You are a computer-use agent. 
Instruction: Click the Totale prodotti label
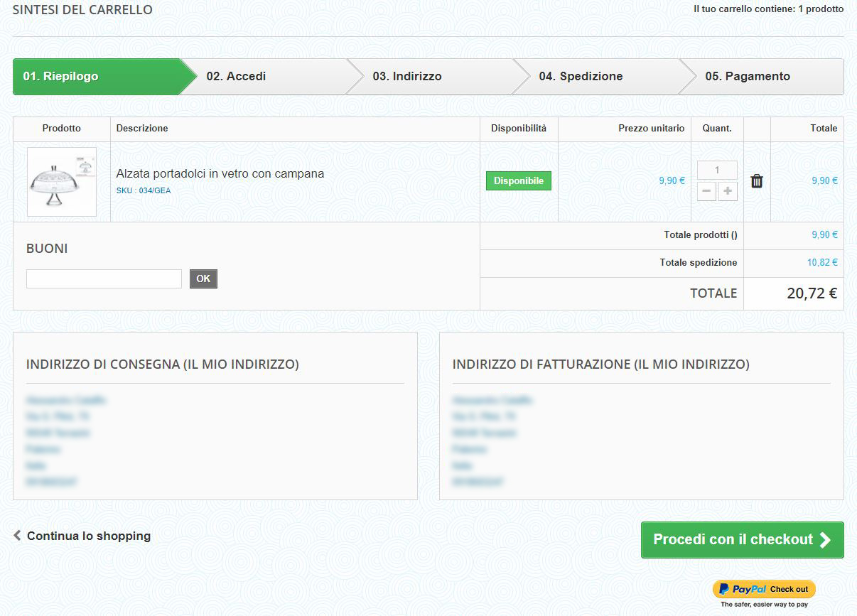tap(701, 235)
